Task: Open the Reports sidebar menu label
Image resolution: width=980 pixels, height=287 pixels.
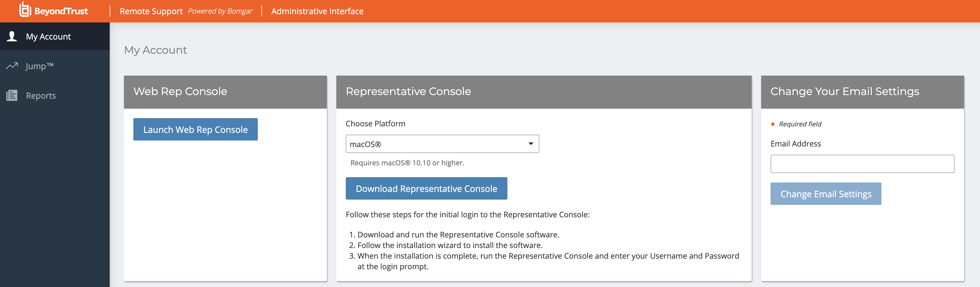Action: 41,96
